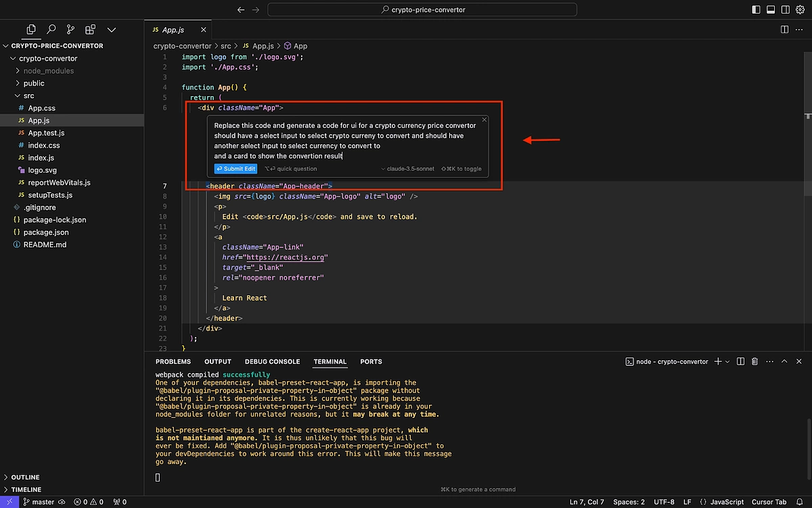The width and height of the screenshot is (812, 508).
Task: Expand additional activity bar views chevron
Action: click(112, 30)
